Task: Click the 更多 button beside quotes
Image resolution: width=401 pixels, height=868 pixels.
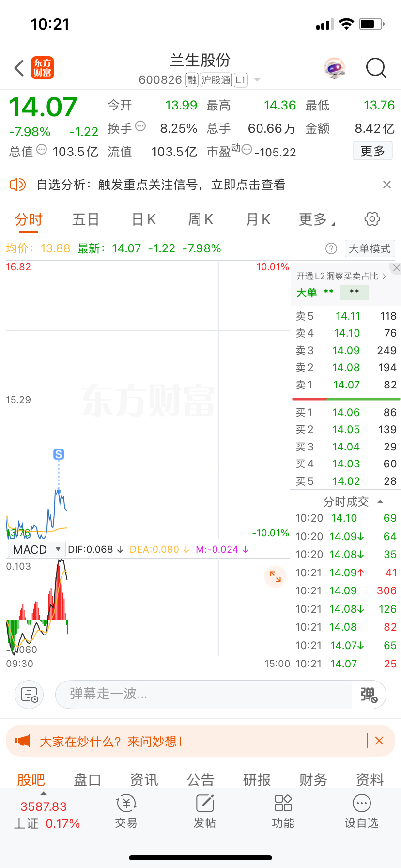Action: click(372, 151)
